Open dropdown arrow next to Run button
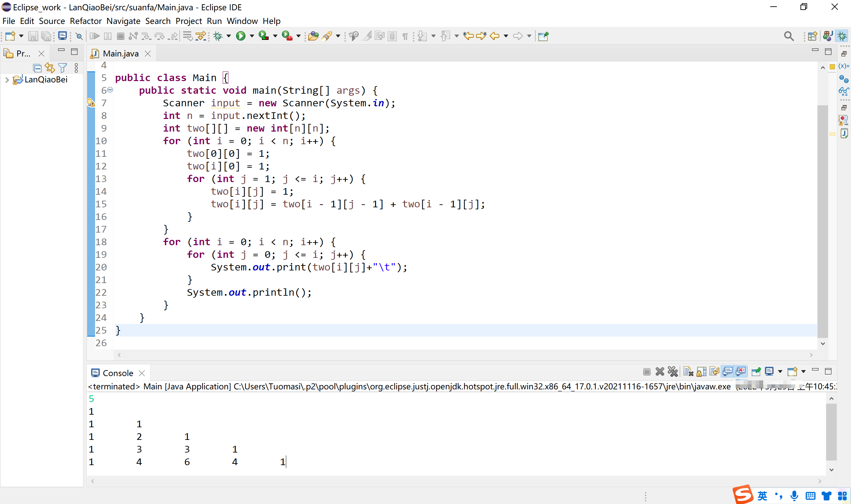 click(252, 36)
